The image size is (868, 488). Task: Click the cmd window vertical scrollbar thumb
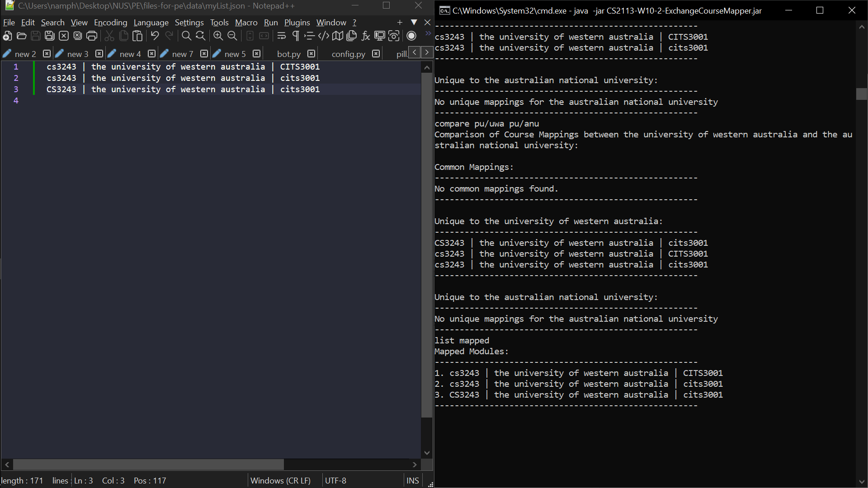[861, 94]
